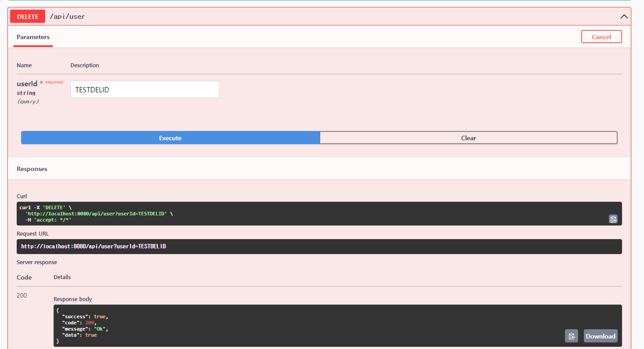Collapse the DELETE /api/user operation
The height and width of the screenshot is (349, 644).
(x=624, y=17)
